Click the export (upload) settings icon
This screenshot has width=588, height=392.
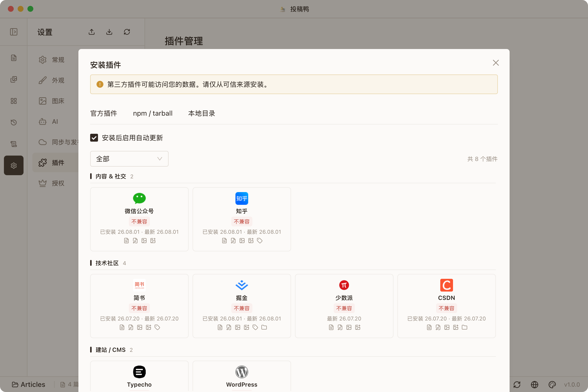click(91, 32)
